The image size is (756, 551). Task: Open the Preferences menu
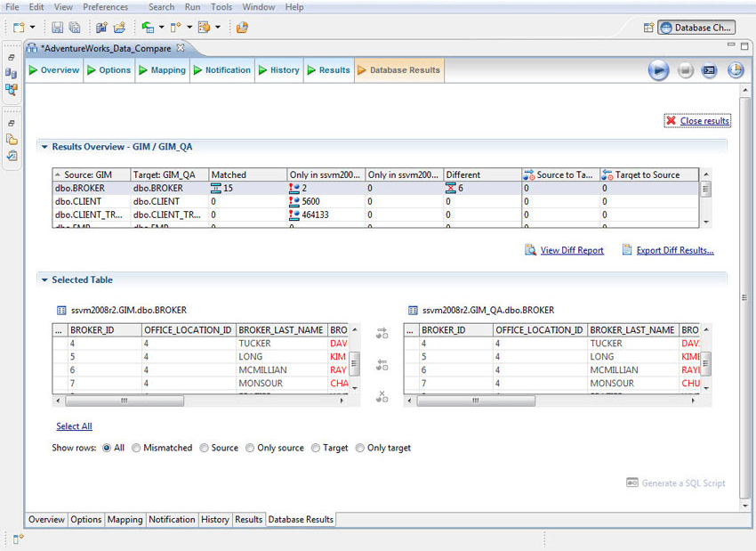click(106, 7)
